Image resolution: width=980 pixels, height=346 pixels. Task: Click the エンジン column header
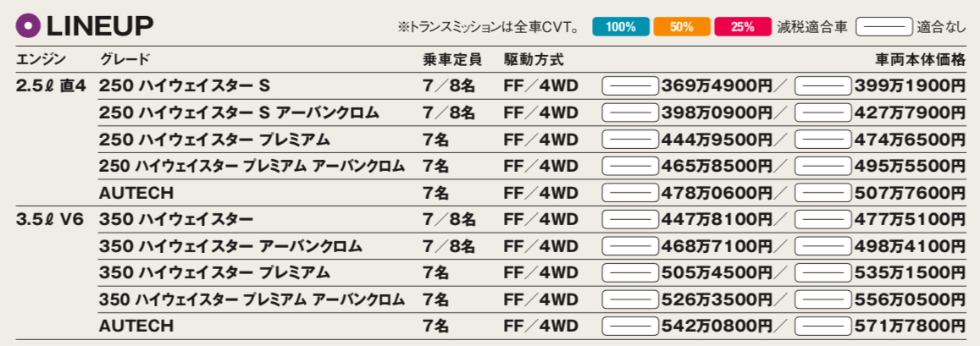[42, 60]
